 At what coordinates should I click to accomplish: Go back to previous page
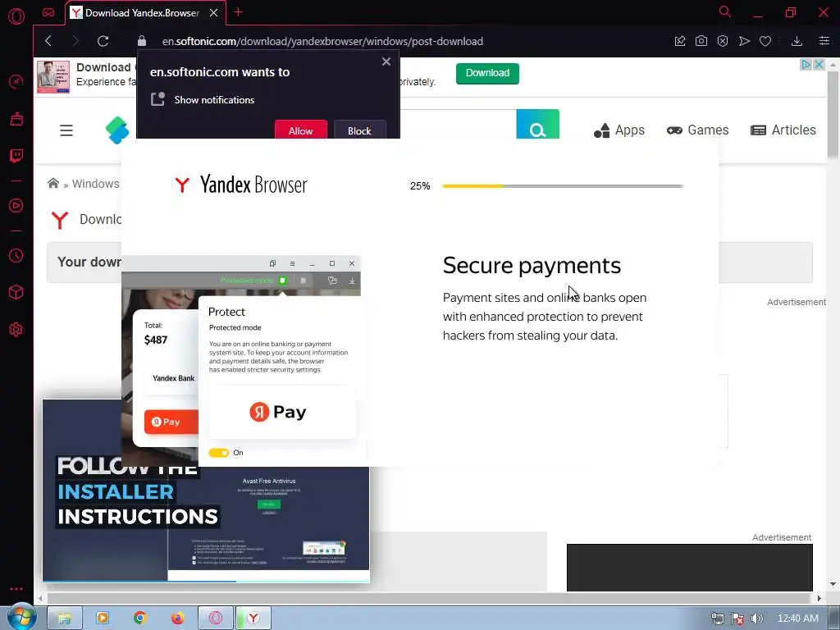(48, 41)
